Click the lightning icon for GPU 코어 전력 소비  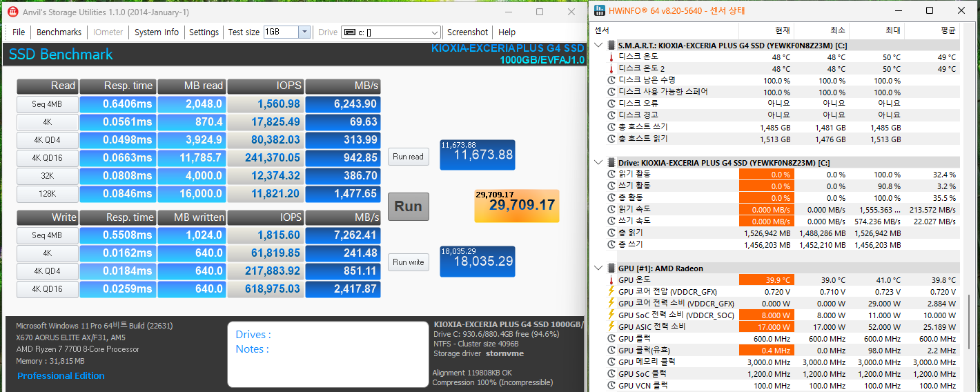pyautogui.click(x=611, y=304)
